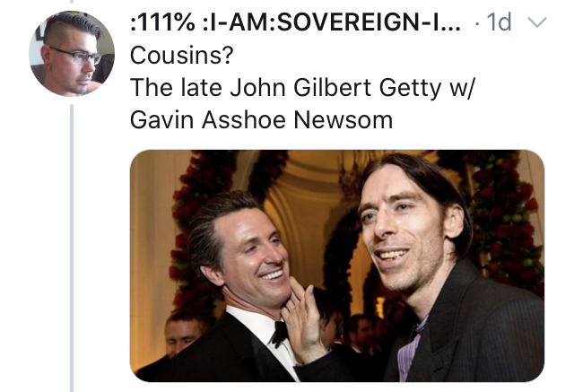
Task: Click the dot separator before the timestamp
Action: [x=476, y=24]
